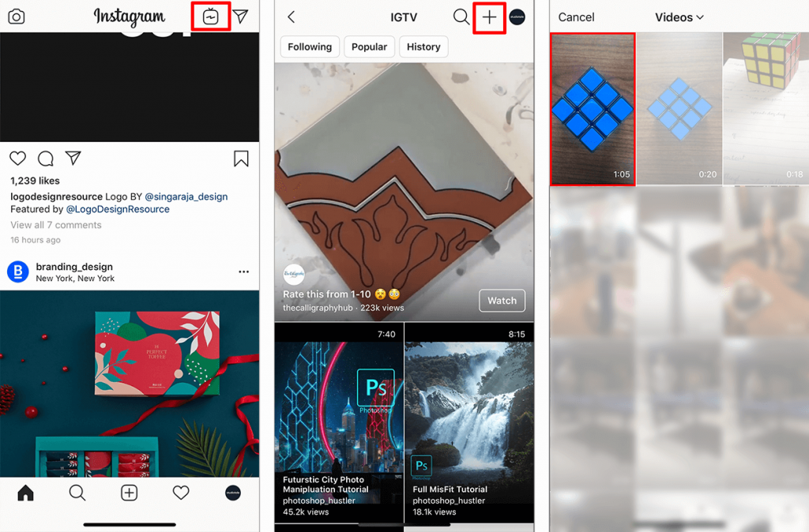Open the toffee box post image
The image size is (809, 532).
130,384
